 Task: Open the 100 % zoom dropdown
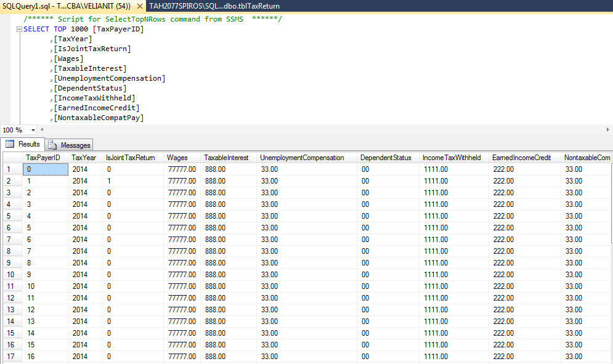tap(33, 130)
